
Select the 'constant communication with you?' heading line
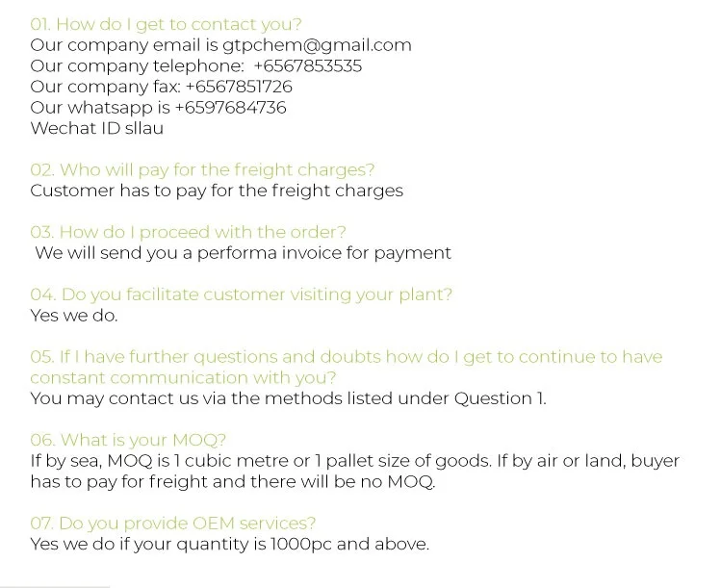click(x=183, y=377)
